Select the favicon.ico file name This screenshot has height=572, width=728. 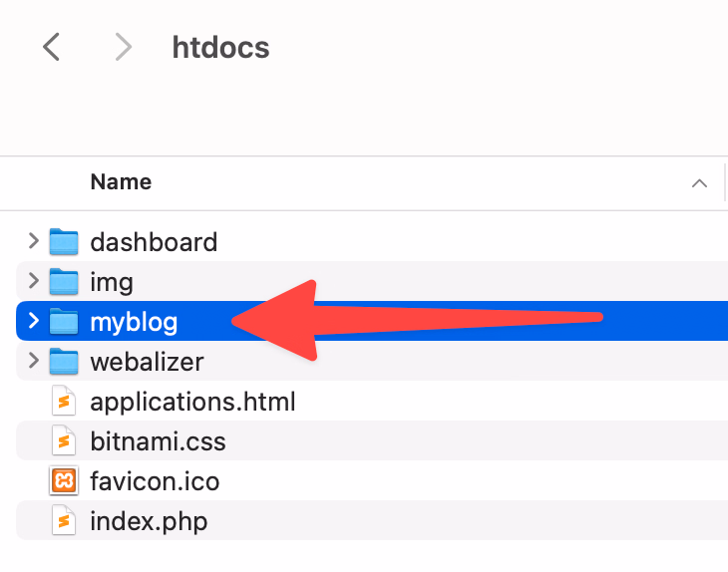pos(155,481)
